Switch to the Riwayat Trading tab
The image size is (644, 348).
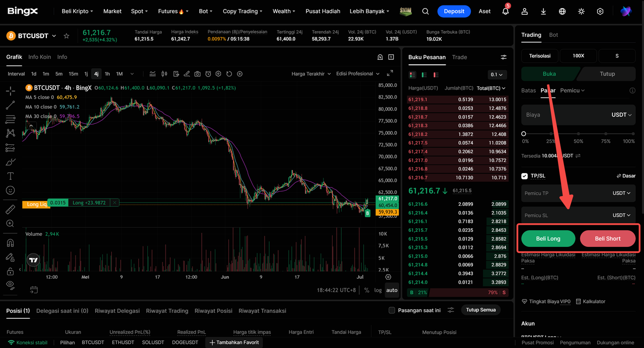click(167, 311)
